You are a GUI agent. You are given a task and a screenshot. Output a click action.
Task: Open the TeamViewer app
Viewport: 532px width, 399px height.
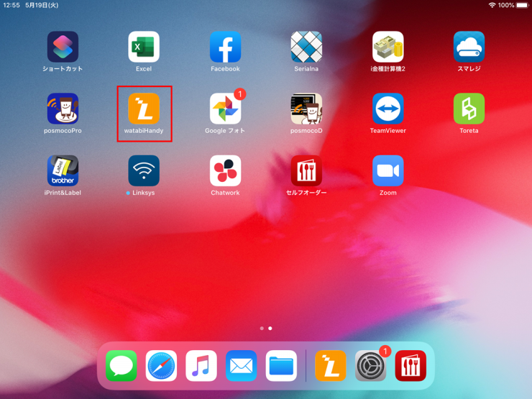387,109
